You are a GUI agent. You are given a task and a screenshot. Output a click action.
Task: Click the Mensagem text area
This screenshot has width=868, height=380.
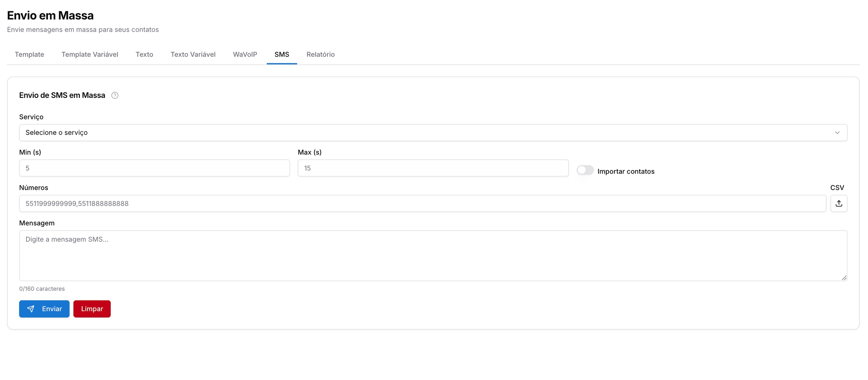tap(433, 256)
